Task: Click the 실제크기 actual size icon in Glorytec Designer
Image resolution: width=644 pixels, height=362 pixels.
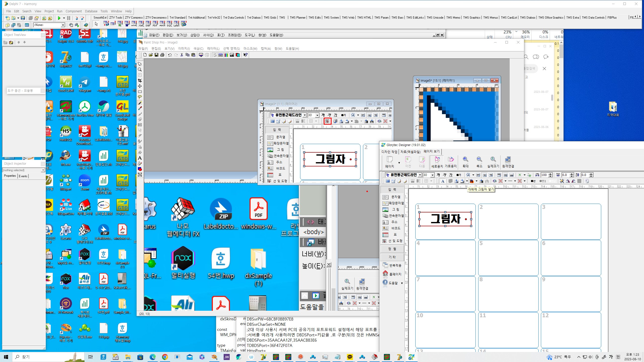Action: 493,162
